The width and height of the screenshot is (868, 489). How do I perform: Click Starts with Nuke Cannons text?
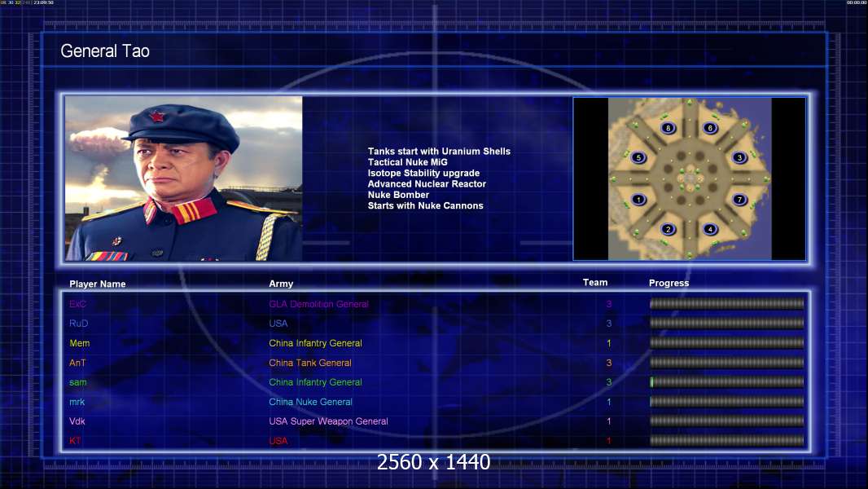click(425, 205)
